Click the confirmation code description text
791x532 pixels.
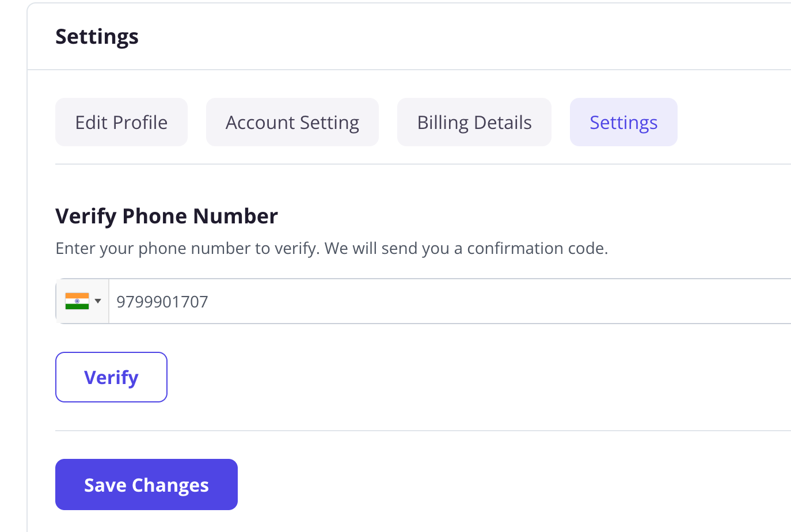pyautogui.click(x=332, y=249)
